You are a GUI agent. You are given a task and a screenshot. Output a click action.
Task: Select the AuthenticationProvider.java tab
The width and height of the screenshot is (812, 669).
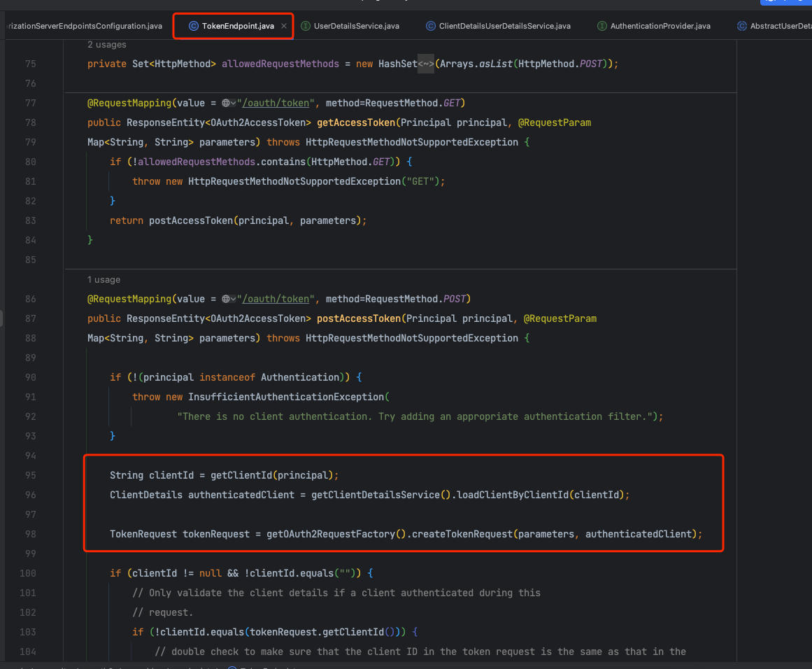[x=660, y=26]
